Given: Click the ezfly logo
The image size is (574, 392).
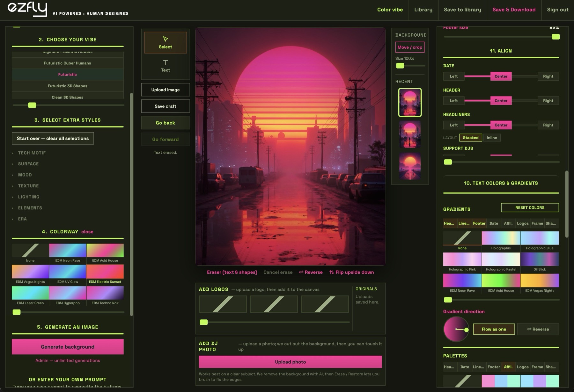Looking at the screenshot, I should tap(27, 9).
